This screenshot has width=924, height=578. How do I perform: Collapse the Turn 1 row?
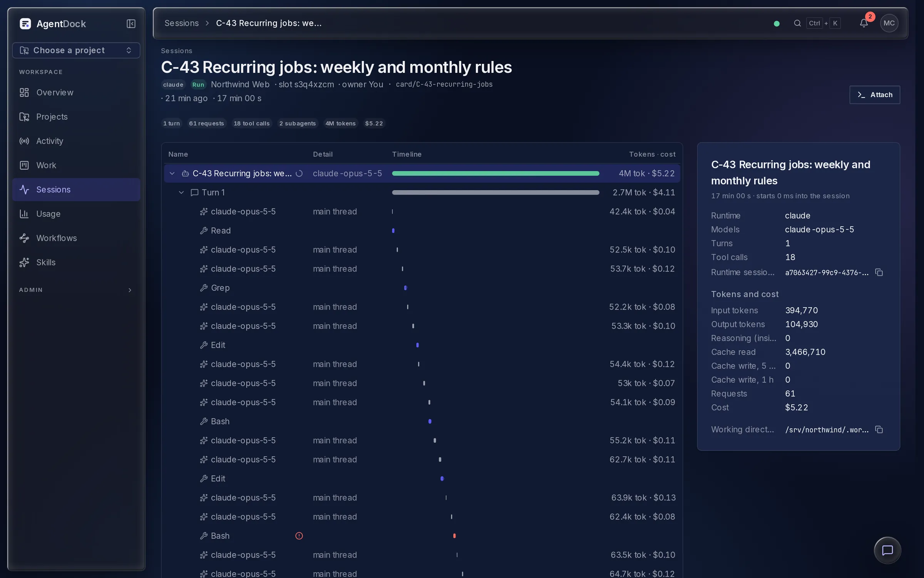(x=181, y=192)
